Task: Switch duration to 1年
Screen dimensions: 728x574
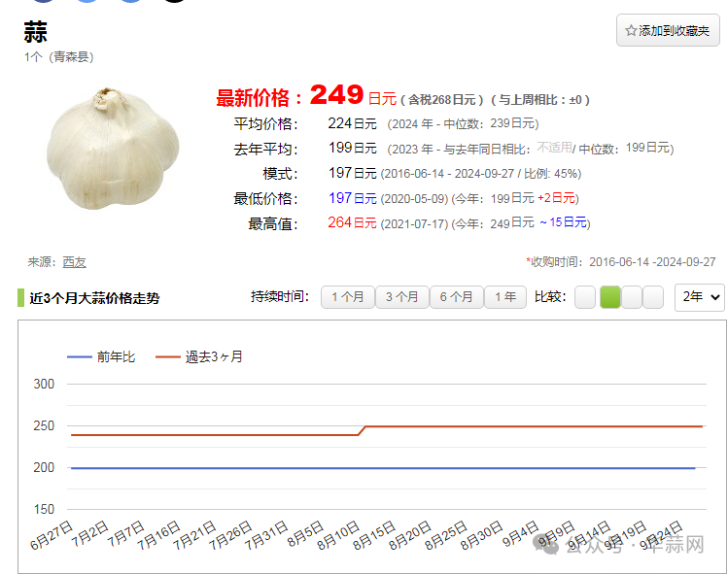Action: coord(505,297)
